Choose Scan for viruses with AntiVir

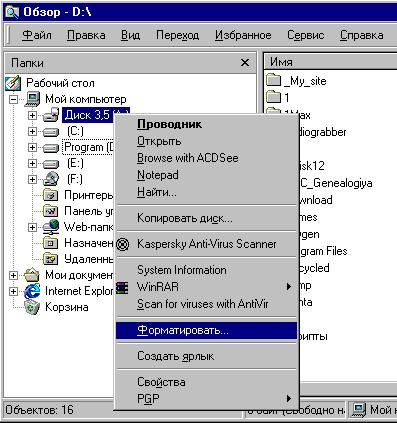[206, 304]
